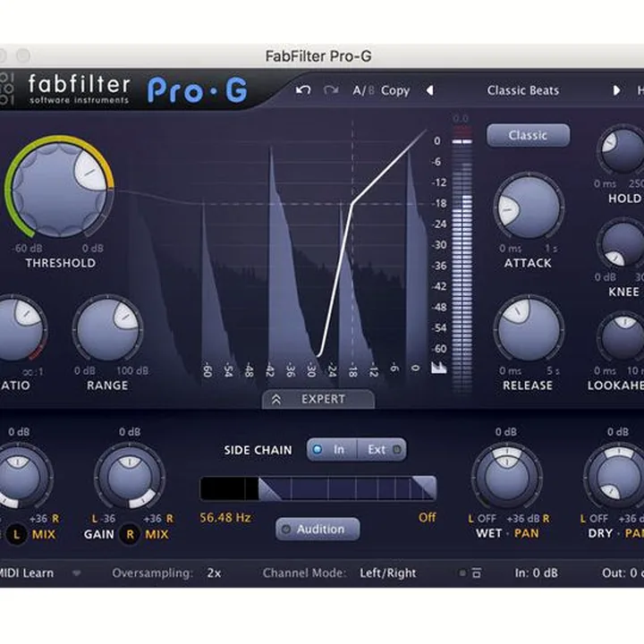The height and width of the screenshot is (644, 644).
Task: Click the Range knob
Action: 108,329
